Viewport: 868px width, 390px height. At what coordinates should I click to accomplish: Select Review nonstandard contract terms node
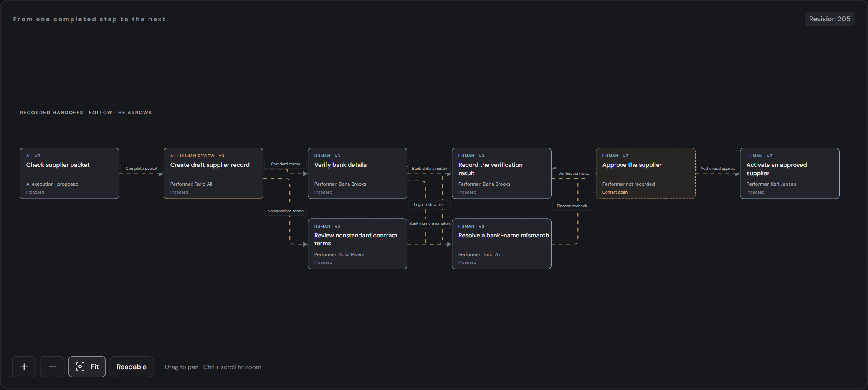(357, 244)
